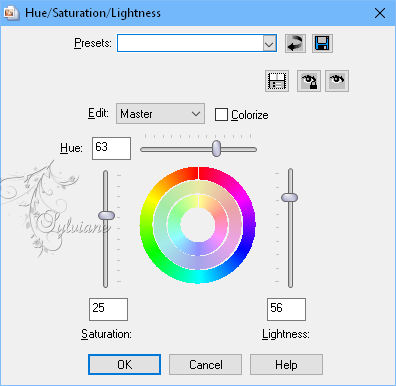This screenshot has height=386, width=396.
Task: Click the Hue value field showing 63
Action: 111,148
